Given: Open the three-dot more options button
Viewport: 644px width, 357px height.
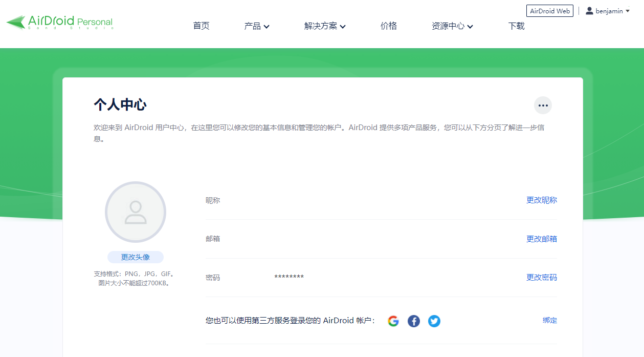Looking at the screenshot, I should point(543,106).
